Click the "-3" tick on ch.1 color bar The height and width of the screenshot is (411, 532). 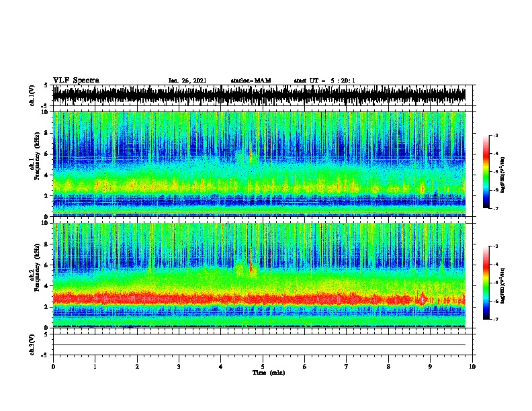(x=495, y=136)
